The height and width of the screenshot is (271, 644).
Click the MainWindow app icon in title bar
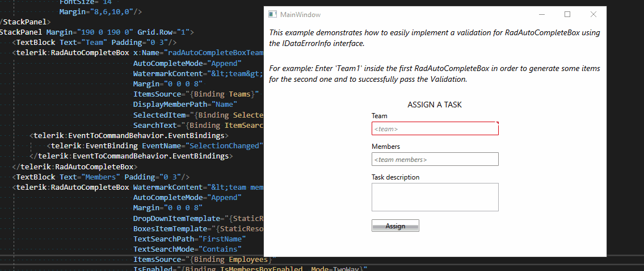point(272,14)
